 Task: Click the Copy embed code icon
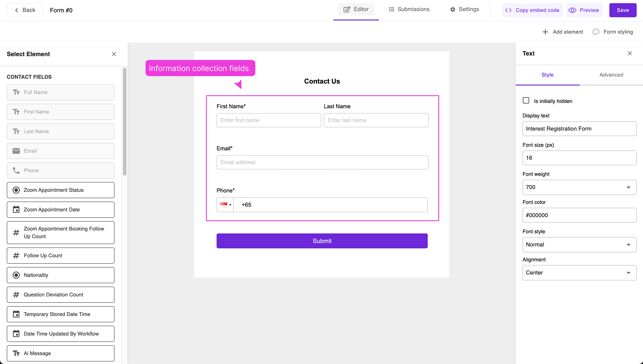509,10
